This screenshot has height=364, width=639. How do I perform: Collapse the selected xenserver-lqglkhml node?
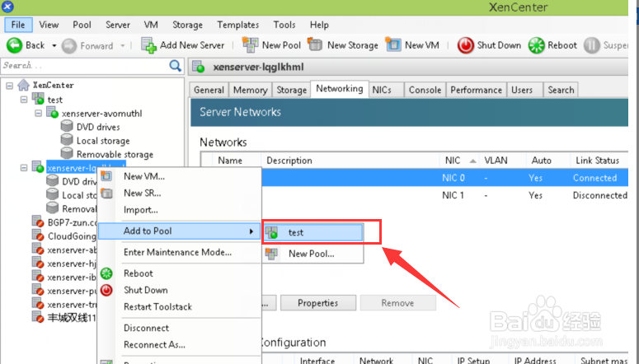pyautogui.click(x=24, y=167)
